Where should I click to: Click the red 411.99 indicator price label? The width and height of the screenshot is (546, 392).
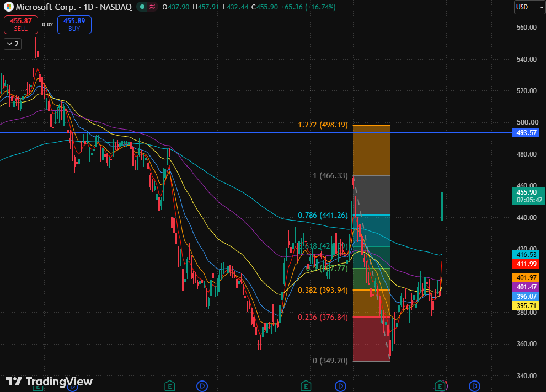click(526, 264)
